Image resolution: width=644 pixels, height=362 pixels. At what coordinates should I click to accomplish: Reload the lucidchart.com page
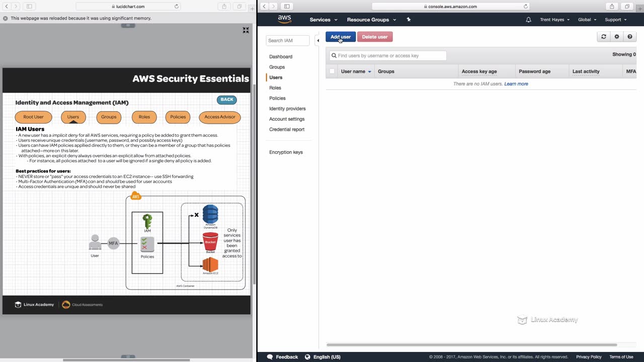[177, 7]
